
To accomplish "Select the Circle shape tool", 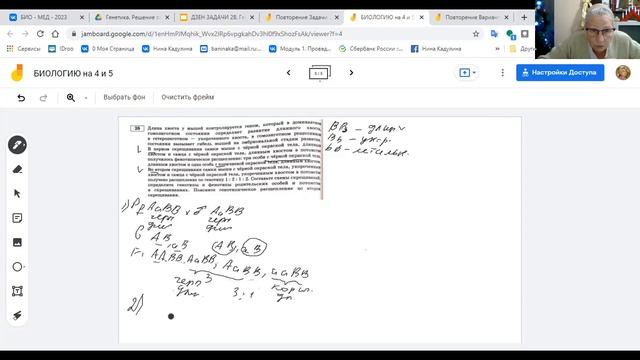I will (17, 267).
